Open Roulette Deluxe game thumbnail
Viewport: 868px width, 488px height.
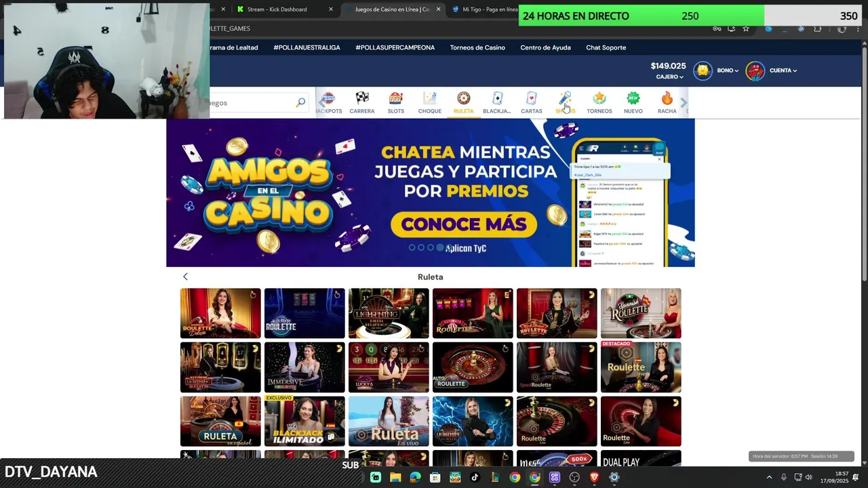pyautogui.click(x=220, y=313)
